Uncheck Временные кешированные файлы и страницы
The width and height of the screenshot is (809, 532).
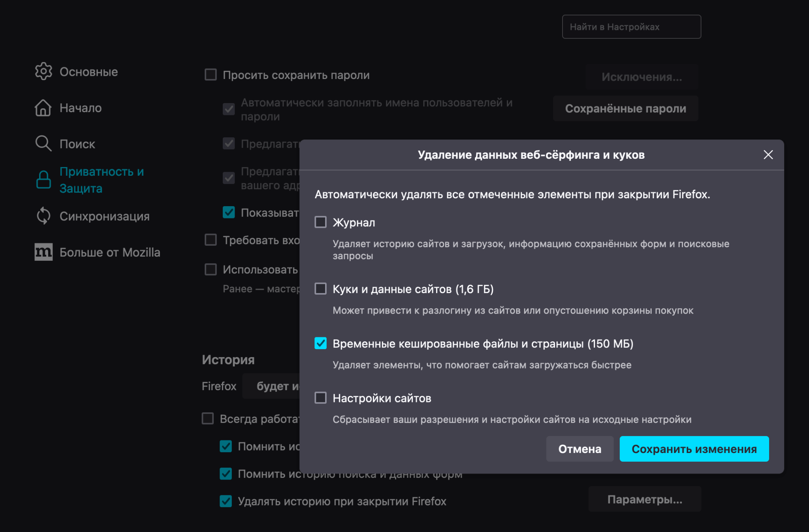point(320,343)
